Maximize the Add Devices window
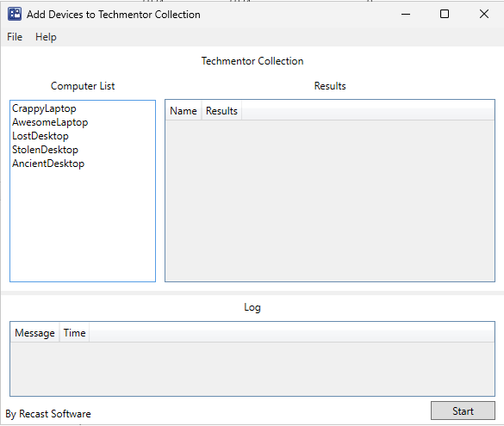Image resolution: width=504 pixels, height=426 pixels. tap(445, 14)
